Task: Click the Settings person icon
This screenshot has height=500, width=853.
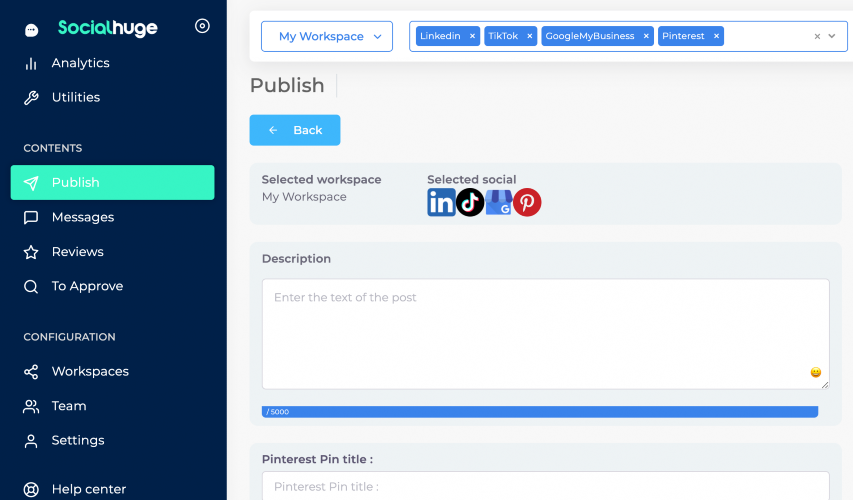Action: (x=31, y=441)
